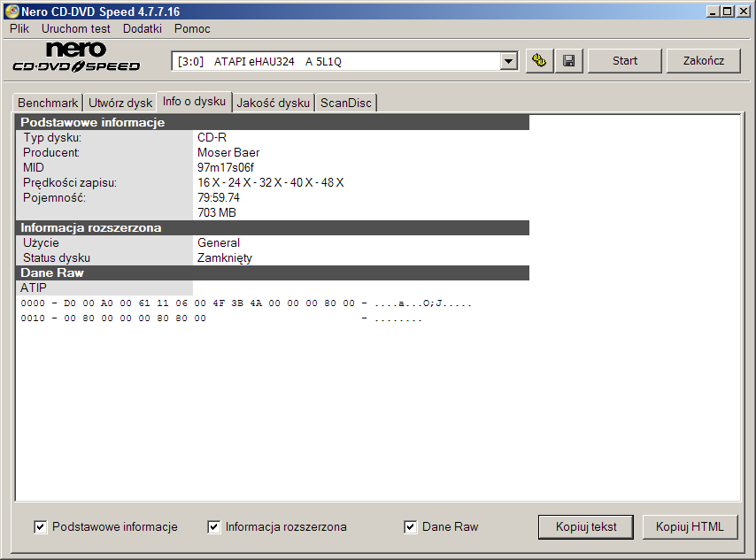Click the Status dysku value Zamknięty
Screen dimensions: 756x560
(x=225, y=257)
